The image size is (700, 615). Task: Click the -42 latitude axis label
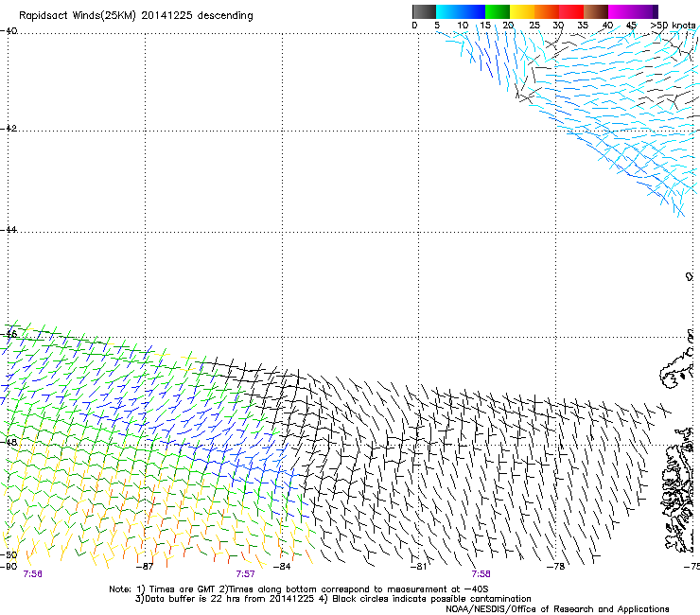9,128
